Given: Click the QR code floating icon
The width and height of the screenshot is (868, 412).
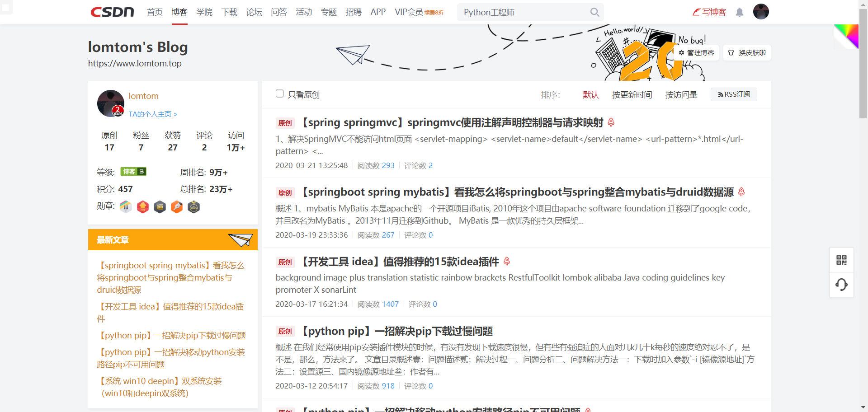Looking at the screenshot, I should point(841,260).
